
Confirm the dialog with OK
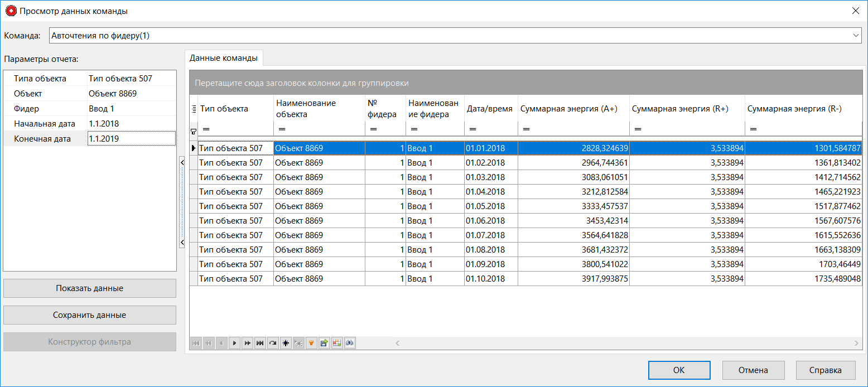(x=679, y=370)
